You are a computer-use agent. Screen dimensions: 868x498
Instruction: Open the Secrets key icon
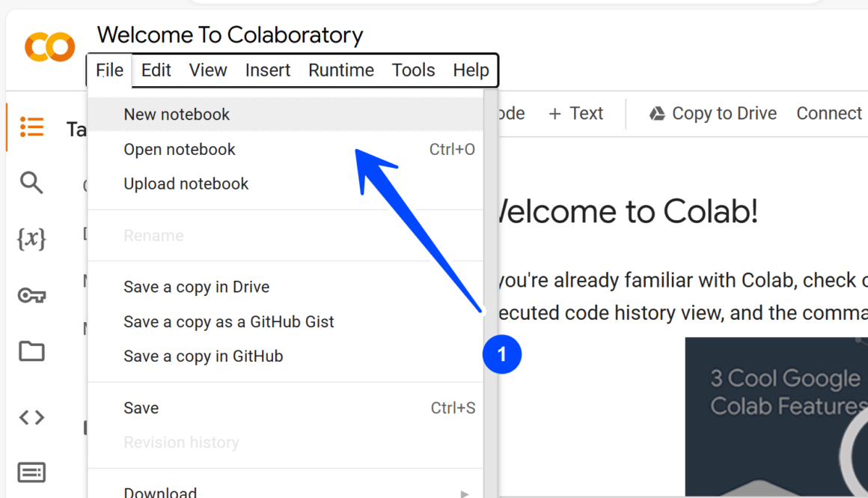point(31,296)
